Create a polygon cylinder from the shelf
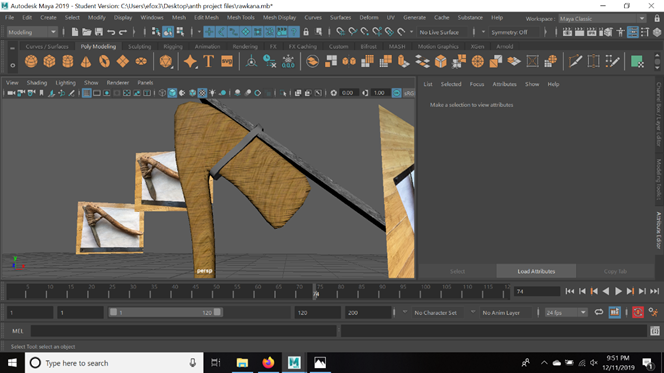Image resolution: width=664 pixels, height=373 pixels. (68, 62)
